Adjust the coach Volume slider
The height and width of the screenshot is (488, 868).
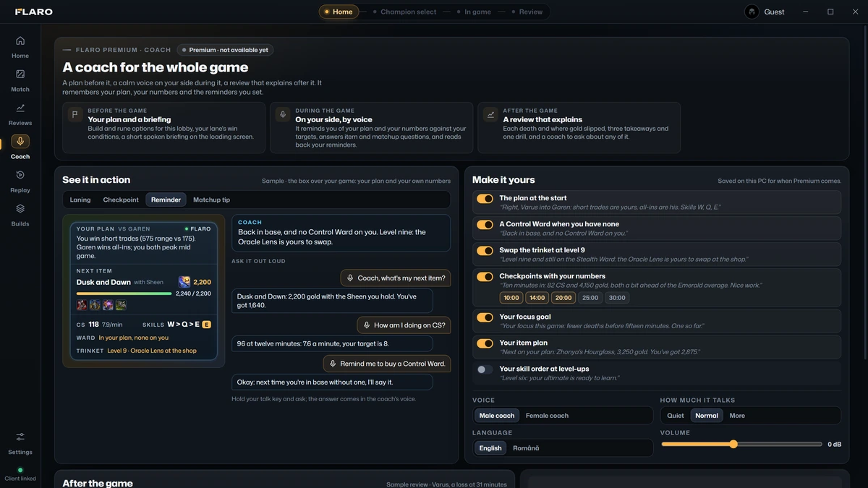(x=741, y=444)
